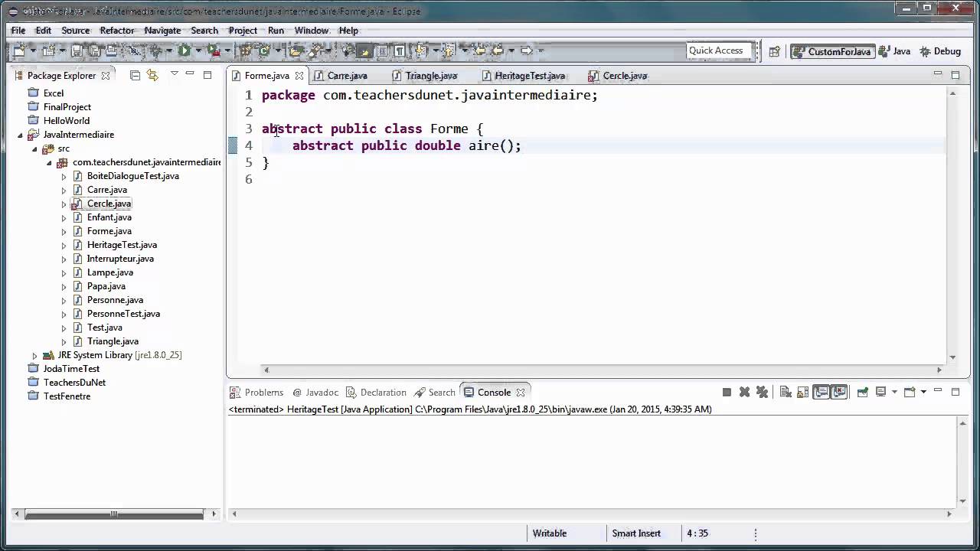Click Remove All Terminated Launches icon
The height and width of the screenshot is (551, 980).
point(762,392)
